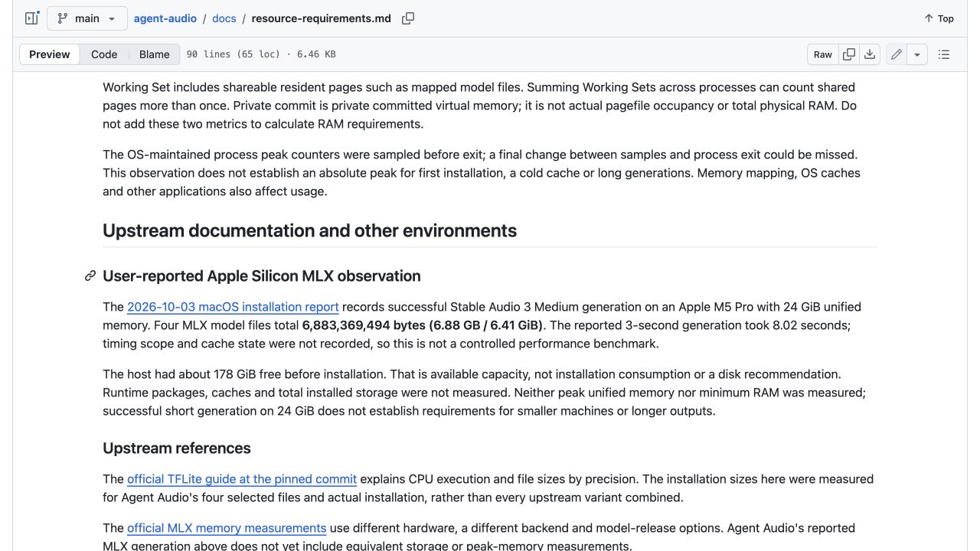The width and height of the screenshot is (980, 551).
Task: Switch to the Preview tab
Action: (x=50, y=54)
